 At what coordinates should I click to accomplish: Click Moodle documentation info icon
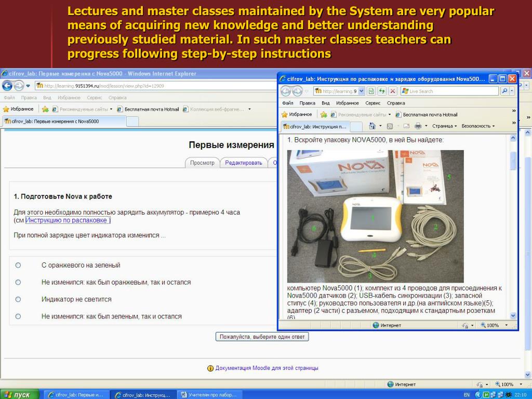coord(210,368)
